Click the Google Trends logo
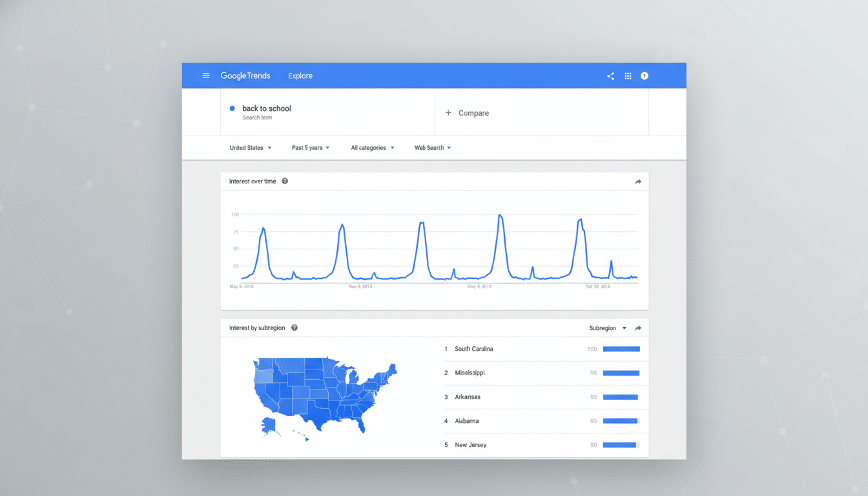This screenshot has height=496, width=868. (x=245, y=76)
